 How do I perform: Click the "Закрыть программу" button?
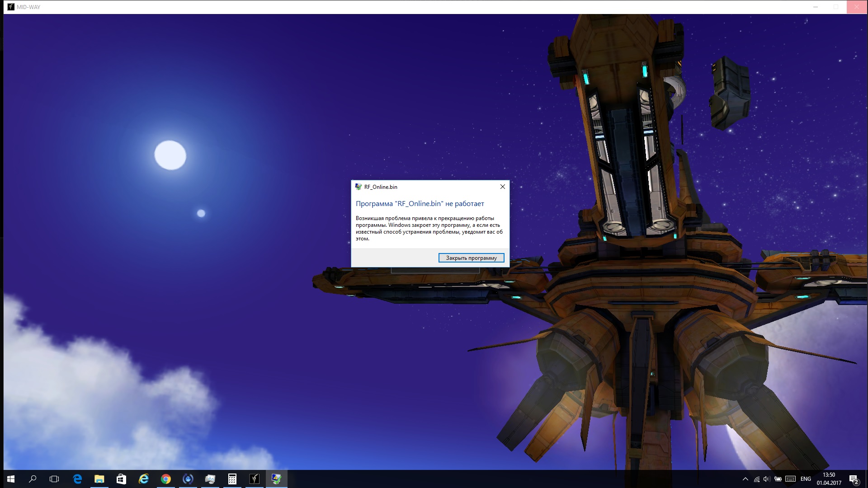tap(471, 258)
